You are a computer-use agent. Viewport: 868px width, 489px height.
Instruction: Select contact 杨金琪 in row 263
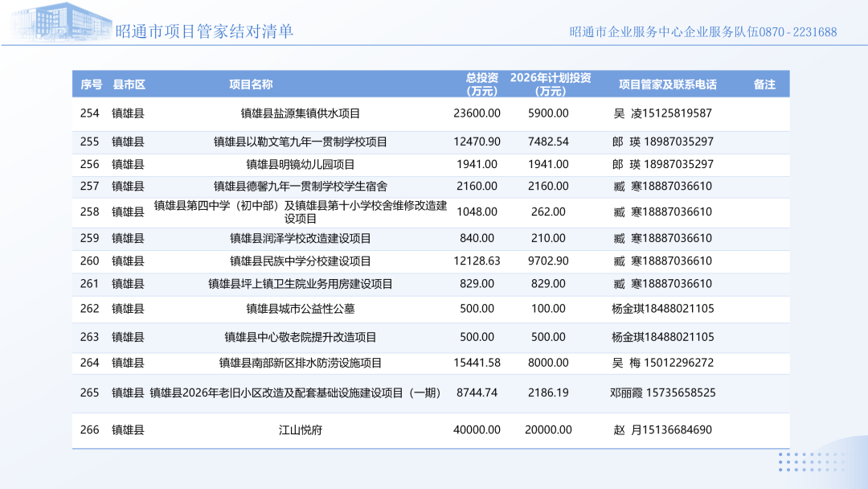(x=662, y=337)
